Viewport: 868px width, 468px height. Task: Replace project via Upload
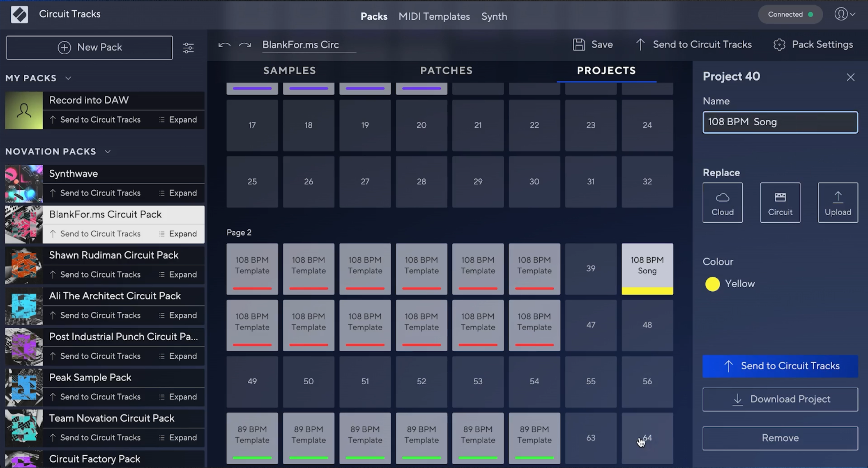[838, 203]
